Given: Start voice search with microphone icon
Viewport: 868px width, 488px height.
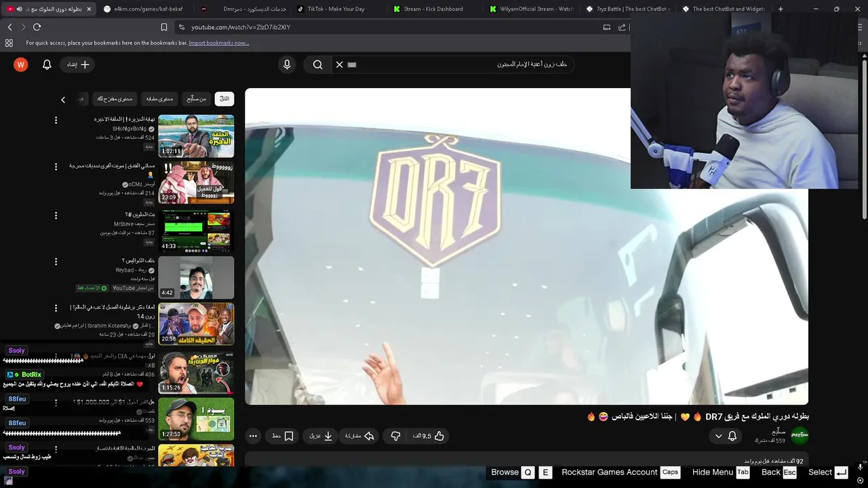Looking at the screenshot, I should [x=287, y=64].
